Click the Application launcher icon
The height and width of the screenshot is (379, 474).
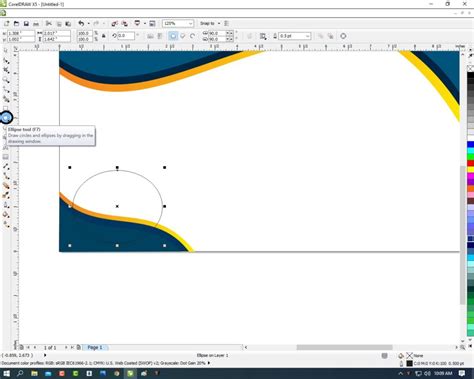pos(137,23)
